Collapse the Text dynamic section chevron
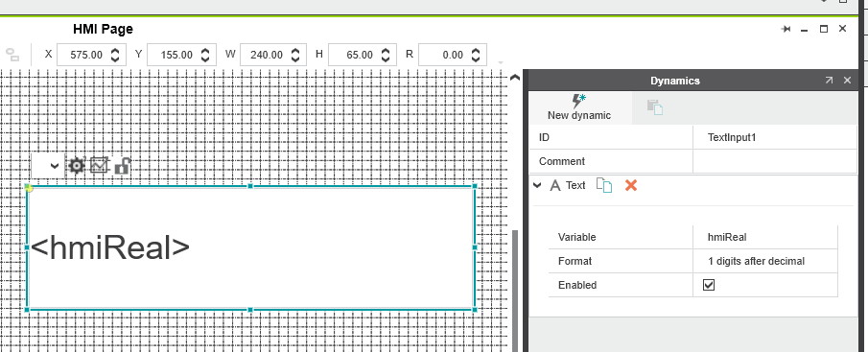The width and height of the screenshot is (868, 352). coord(537,185)
